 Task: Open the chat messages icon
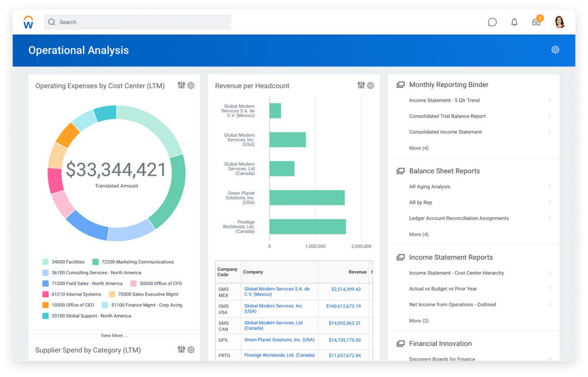492,22
